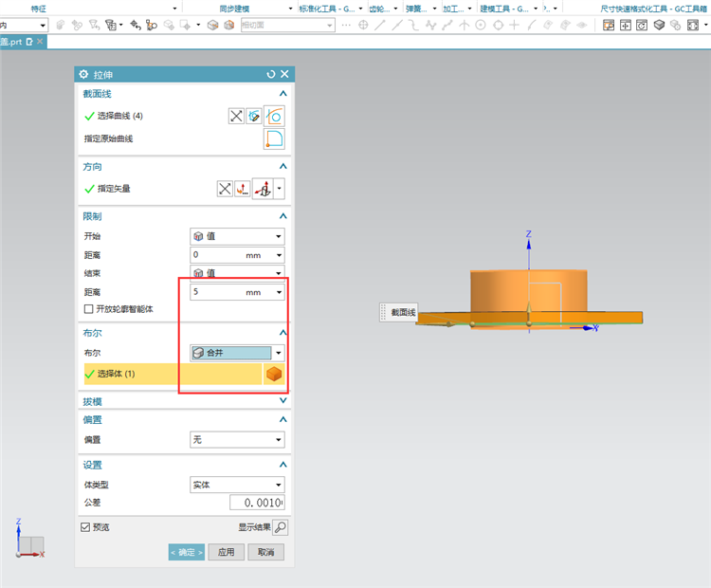The image size is (711, 588).
Task: Open the 偏置 dropdown showing 无
Action: 237,440
